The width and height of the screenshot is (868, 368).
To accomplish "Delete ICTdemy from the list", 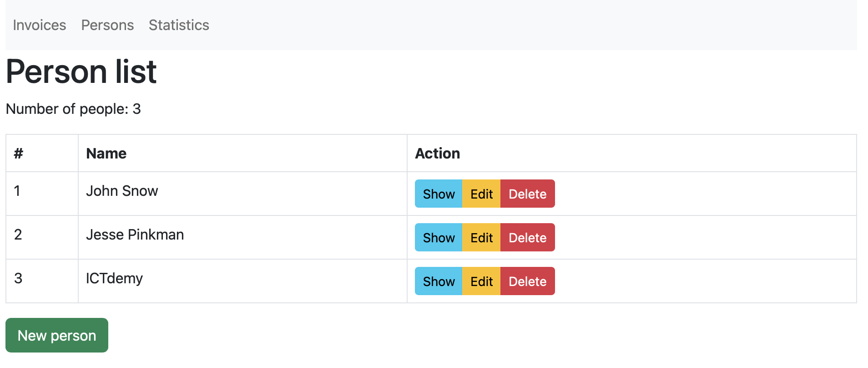I will coord(527,281).
